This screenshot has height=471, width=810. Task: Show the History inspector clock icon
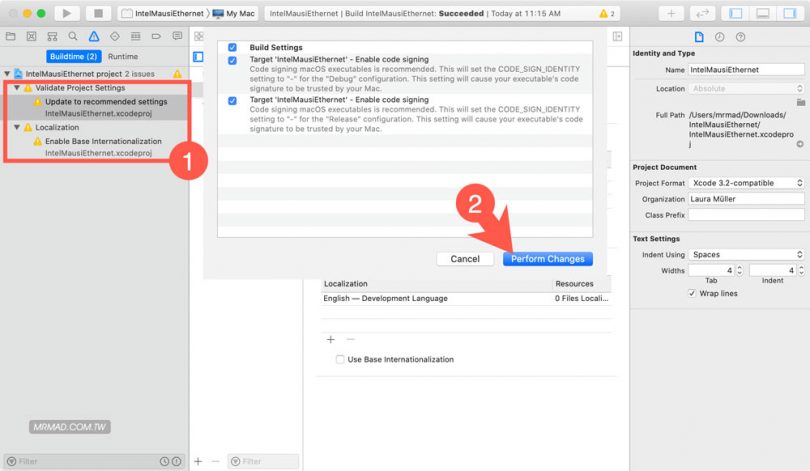pos(720,37)
